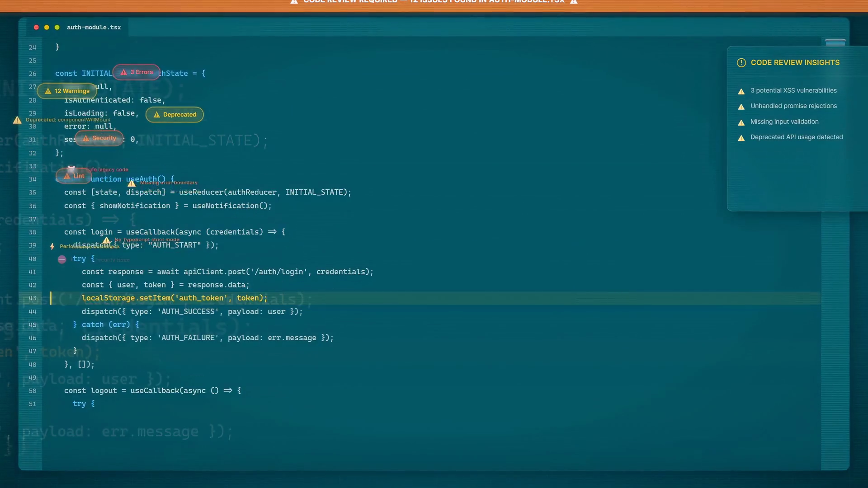Click warning icon beside Deprecated API usage

point(741,138)
